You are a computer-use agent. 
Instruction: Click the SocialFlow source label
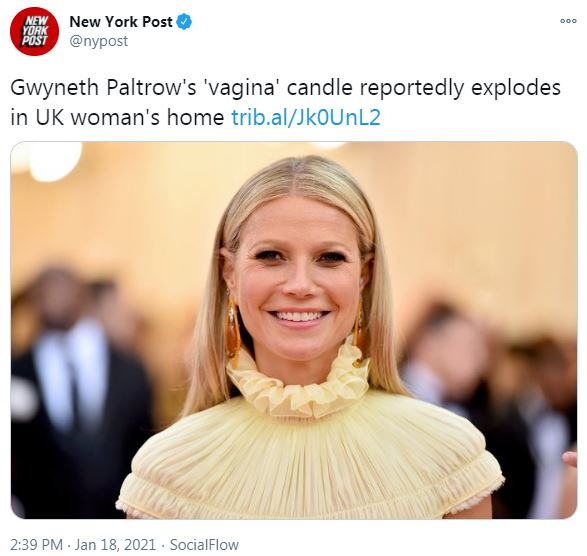tap(204, 544)
